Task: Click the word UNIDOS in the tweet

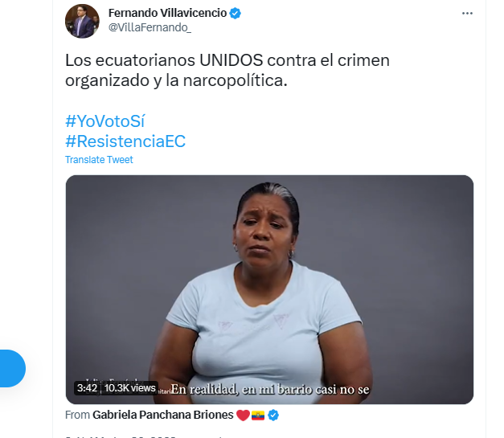Action: (232, 60)
